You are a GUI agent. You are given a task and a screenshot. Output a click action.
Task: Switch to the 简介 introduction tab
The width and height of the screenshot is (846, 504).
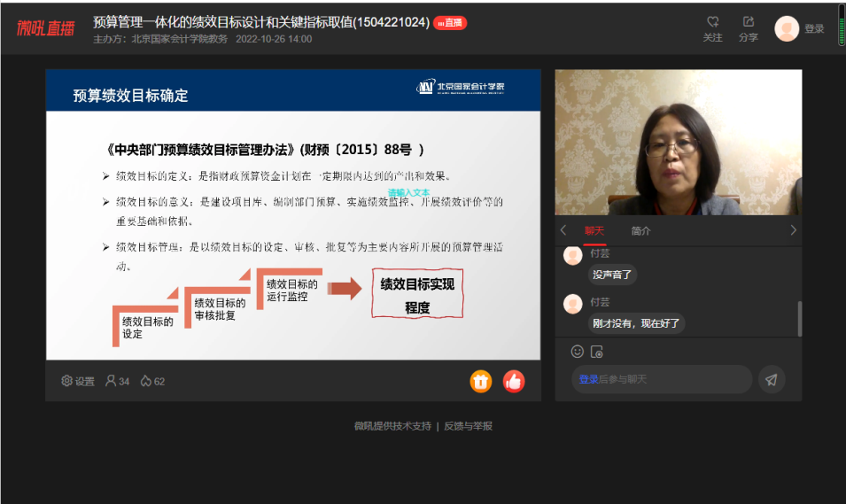click(640, 230)
